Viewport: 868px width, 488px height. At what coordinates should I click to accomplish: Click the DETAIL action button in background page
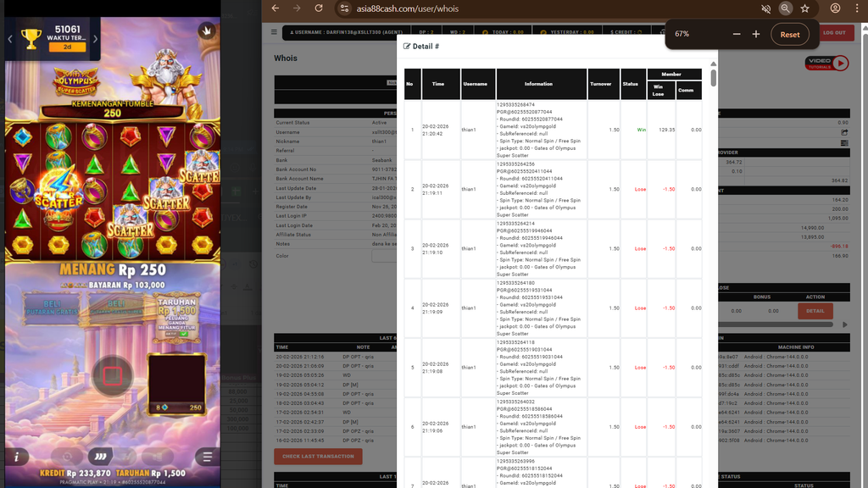[815, 311]
